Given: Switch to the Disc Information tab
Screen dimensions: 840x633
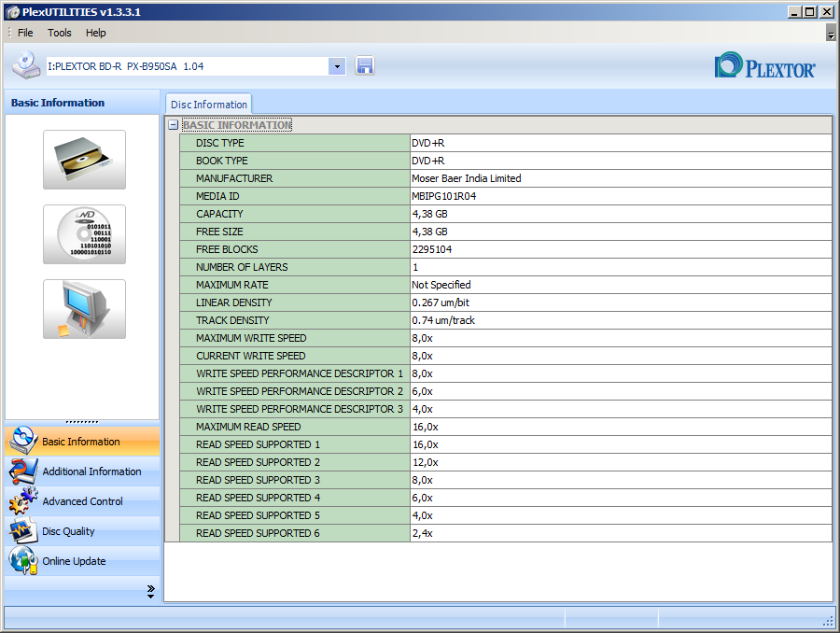Looking at the screenshot, I should [x=209, y=105].
